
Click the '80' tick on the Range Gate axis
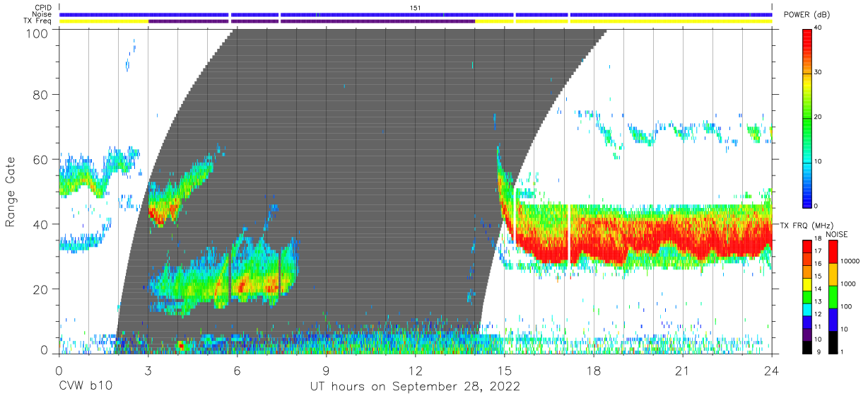point(41,94)
